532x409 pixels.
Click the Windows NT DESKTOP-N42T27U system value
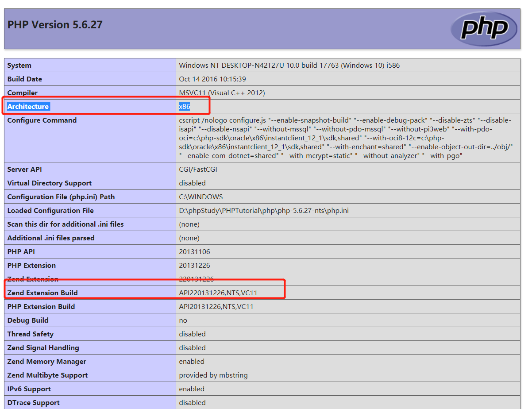point(289,66)
